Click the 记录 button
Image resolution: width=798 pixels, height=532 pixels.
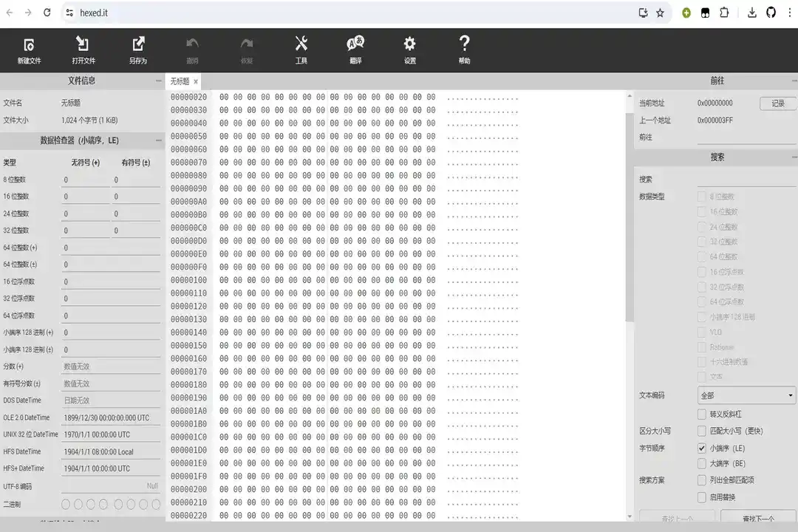(x=778, y=103)
